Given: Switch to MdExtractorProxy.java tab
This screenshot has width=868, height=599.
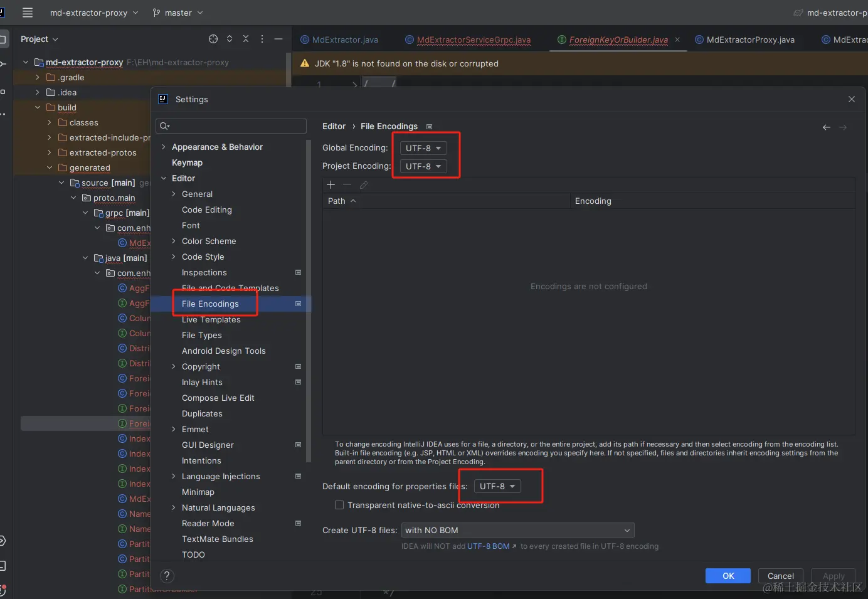Looking at the screenshot, I should pos(744,40).
